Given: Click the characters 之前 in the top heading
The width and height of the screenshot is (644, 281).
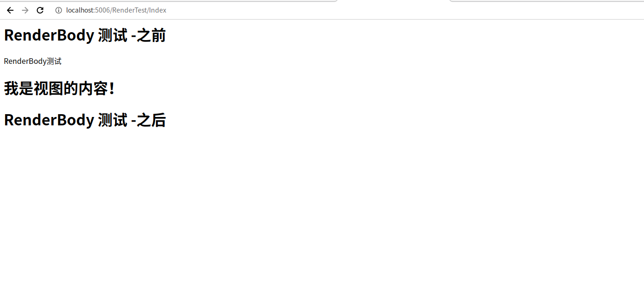Looking at the screenshot, I should coord(151,35).
